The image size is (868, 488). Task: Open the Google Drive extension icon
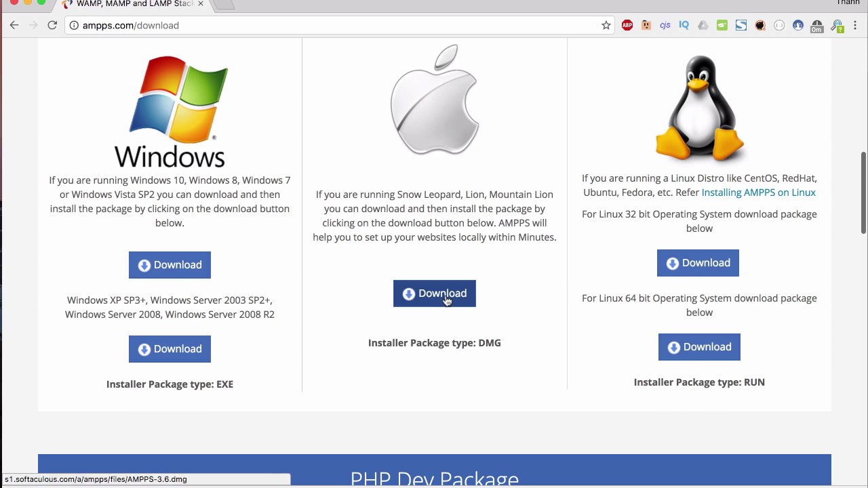point(703,25)
